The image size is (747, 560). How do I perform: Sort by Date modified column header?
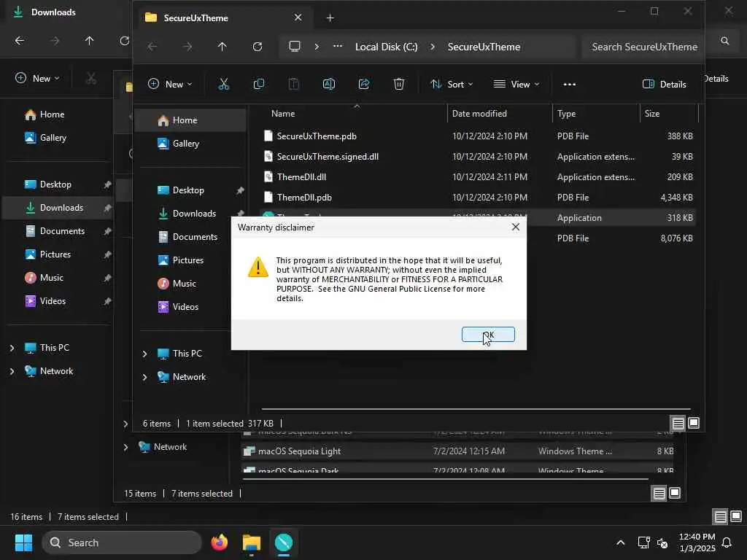point(479,114)
